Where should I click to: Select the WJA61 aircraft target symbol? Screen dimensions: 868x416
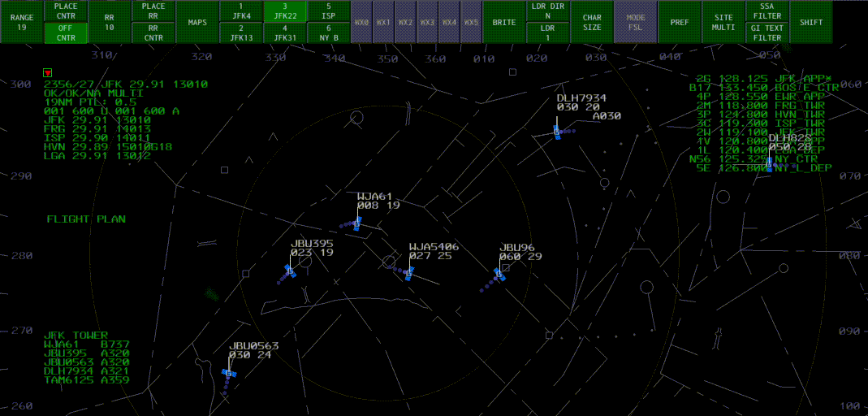coord(356,223)
